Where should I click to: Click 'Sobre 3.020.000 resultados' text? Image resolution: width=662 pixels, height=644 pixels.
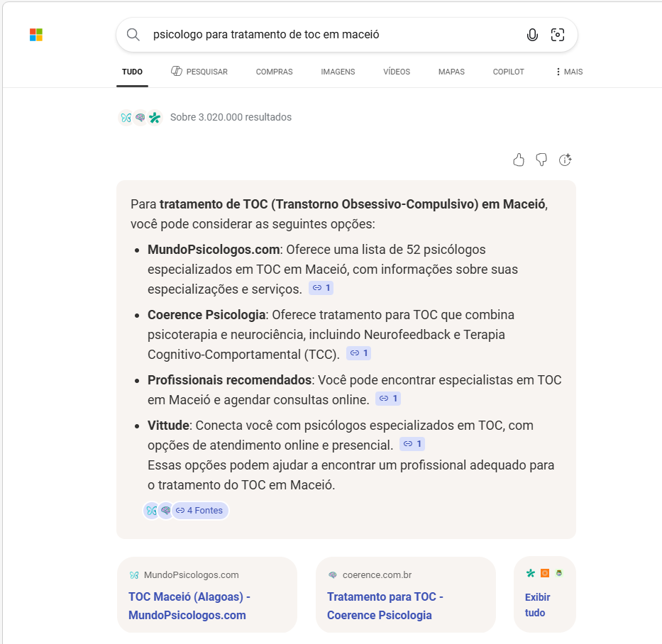coord(231,117)
